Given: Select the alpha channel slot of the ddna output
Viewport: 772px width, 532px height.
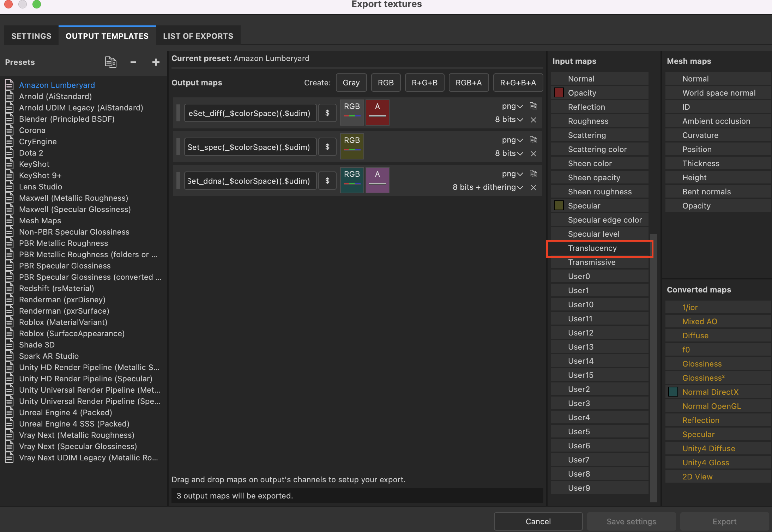Looking at the screenshot, I should [x=377, y=180].
